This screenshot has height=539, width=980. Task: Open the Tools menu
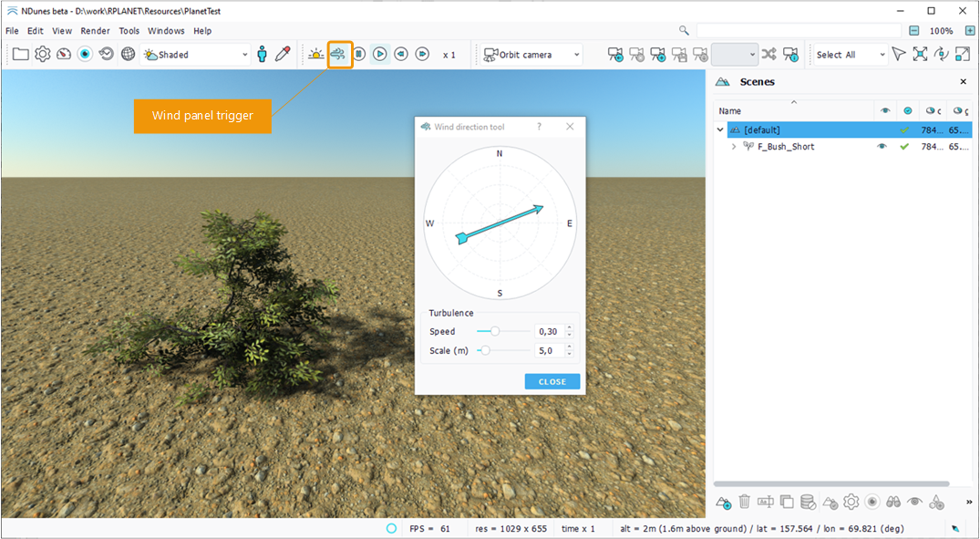129,31
